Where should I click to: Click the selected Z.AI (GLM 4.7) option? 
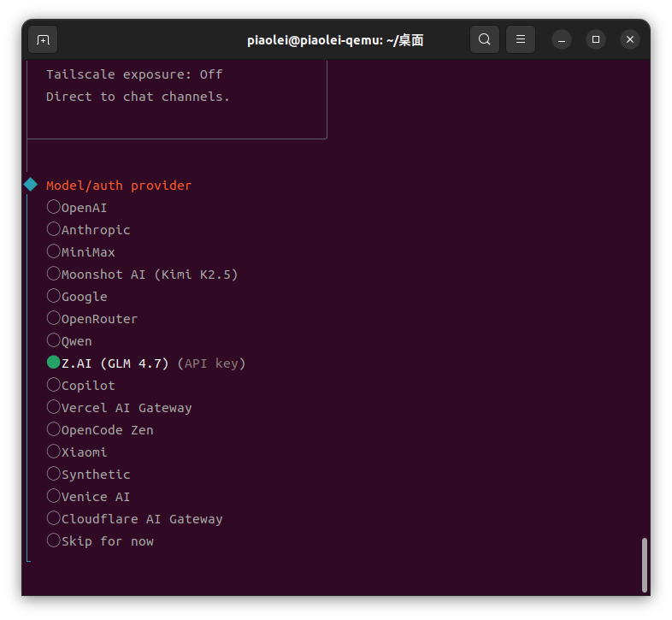[145, 363]
